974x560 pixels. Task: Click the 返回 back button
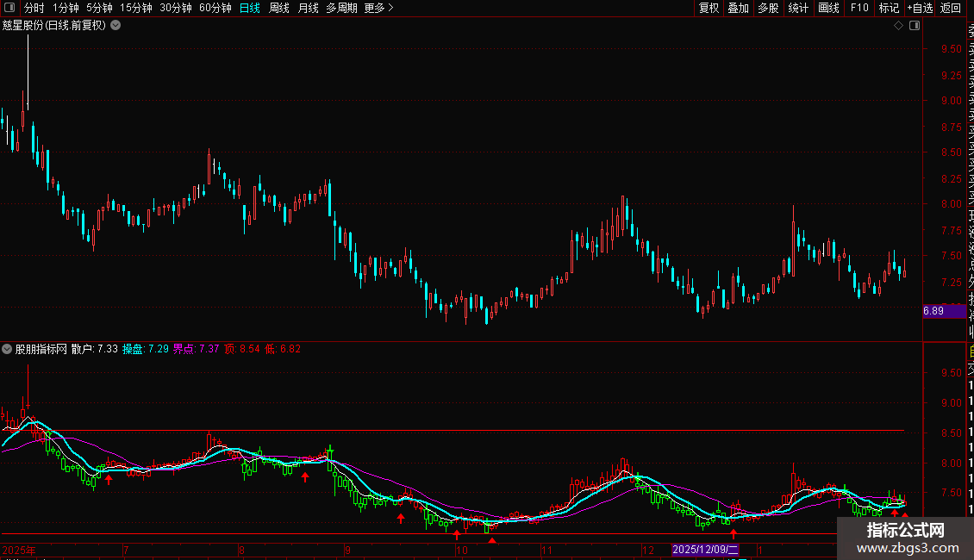951,8
